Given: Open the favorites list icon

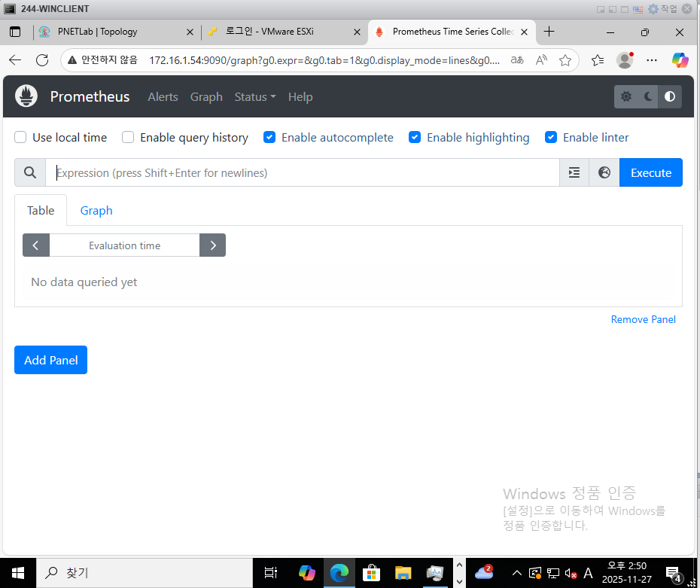Looking at the screenshot, I should [x=598, y=59].
